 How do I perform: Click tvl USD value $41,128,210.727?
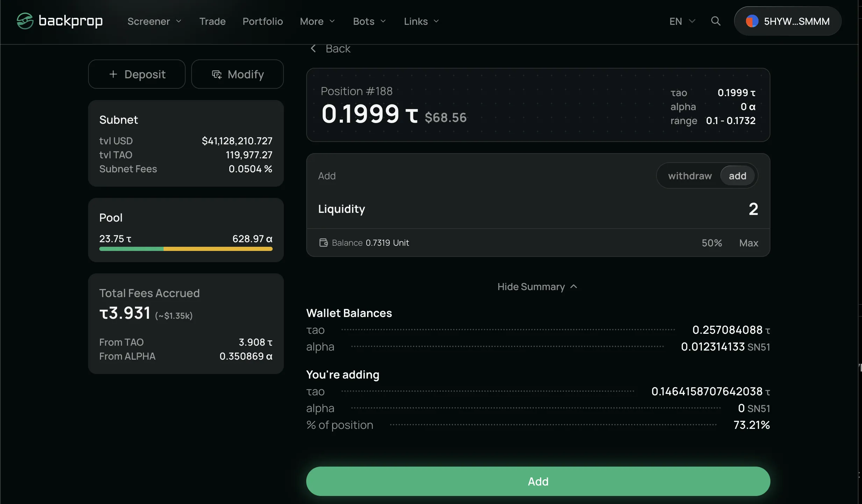click(237, 141)
